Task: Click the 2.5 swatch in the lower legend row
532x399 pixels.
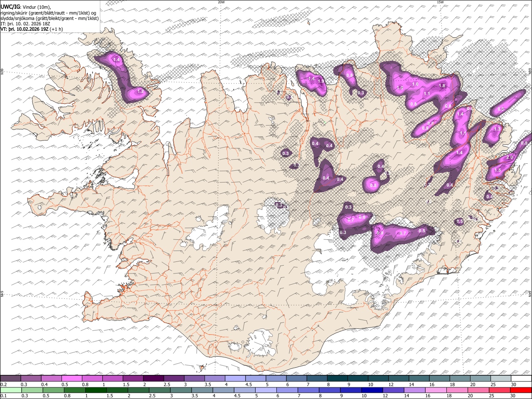Action: point(159,390)
